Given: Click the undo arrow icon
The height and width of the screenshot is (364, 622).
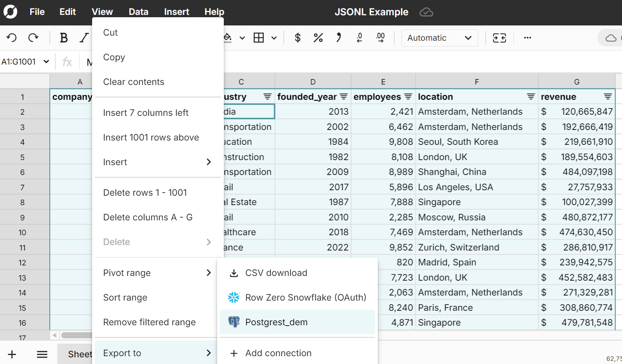Looking at the screenshot, I should point(12,38).
